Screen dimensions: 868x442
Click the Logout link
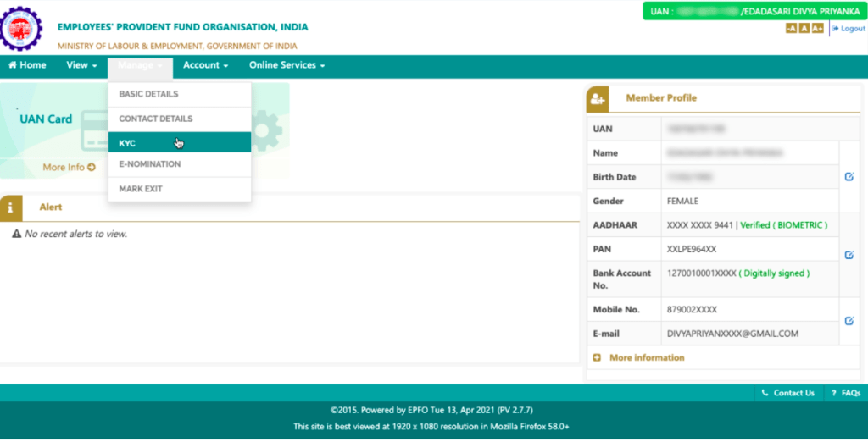pos(849,28)
